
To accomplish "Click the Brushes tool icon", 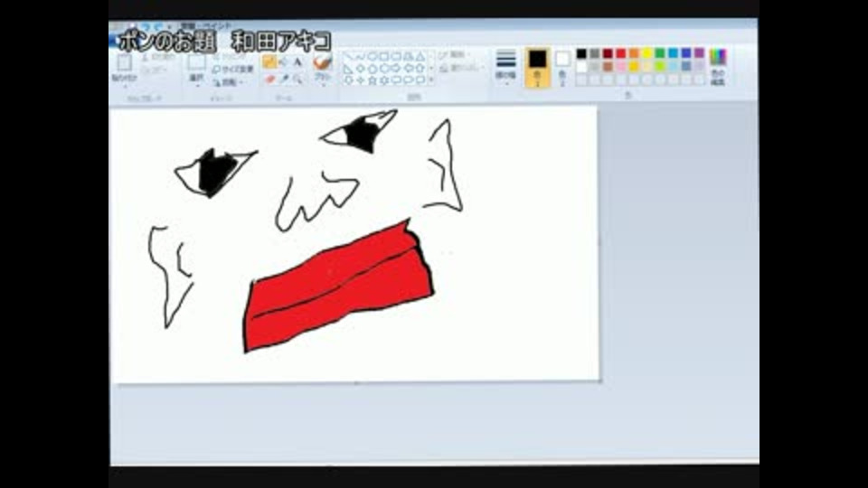I will tap(322, 62).
